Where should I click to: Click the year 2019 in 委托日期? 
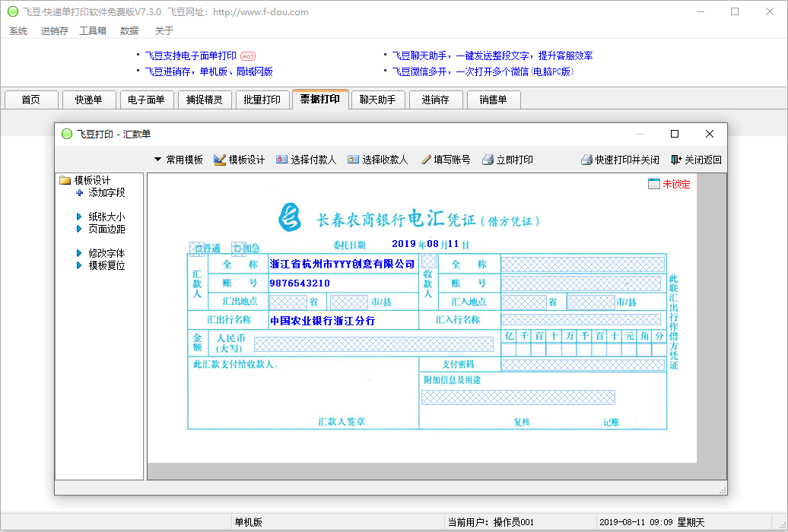coord(404,244)
